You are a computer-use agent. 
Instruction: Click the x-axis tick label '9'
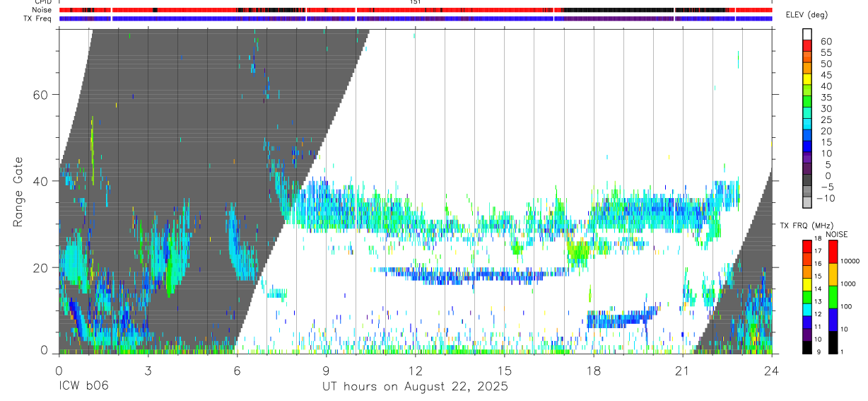point(326,370)
